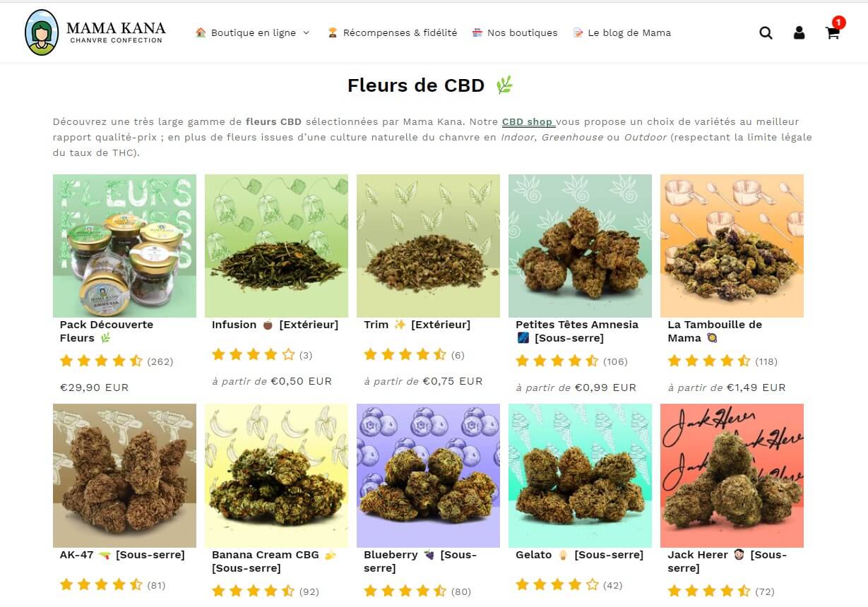Click the house icon beside Boutique en ligne

tap(201, 32)
